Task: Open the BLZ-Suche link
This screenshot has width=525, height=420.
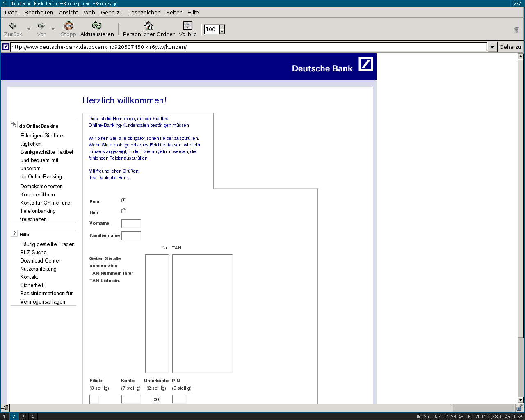Action: point(33,252)
